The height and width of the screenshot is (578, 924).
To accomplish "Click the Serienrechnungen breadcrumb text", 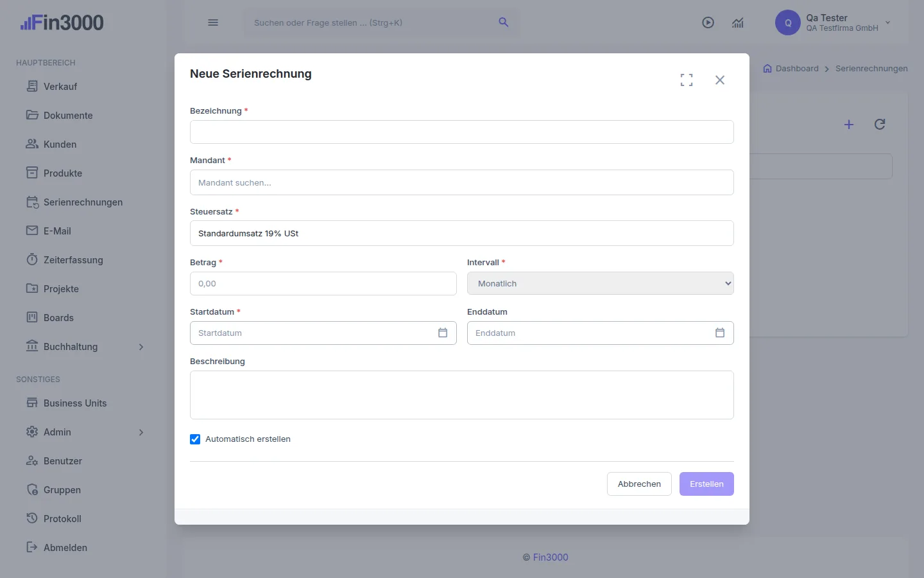I will pos(871,69).
